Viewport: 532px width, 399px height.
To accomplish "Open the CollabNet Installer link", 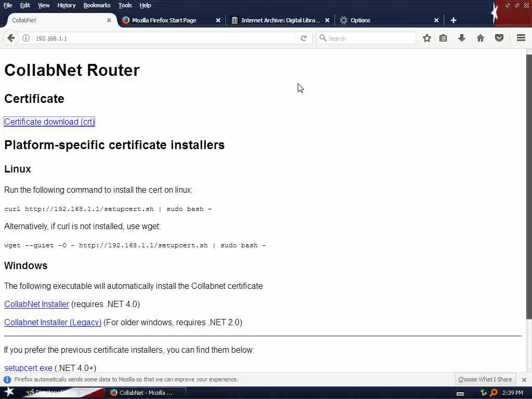I will click(x=37, y=304).
